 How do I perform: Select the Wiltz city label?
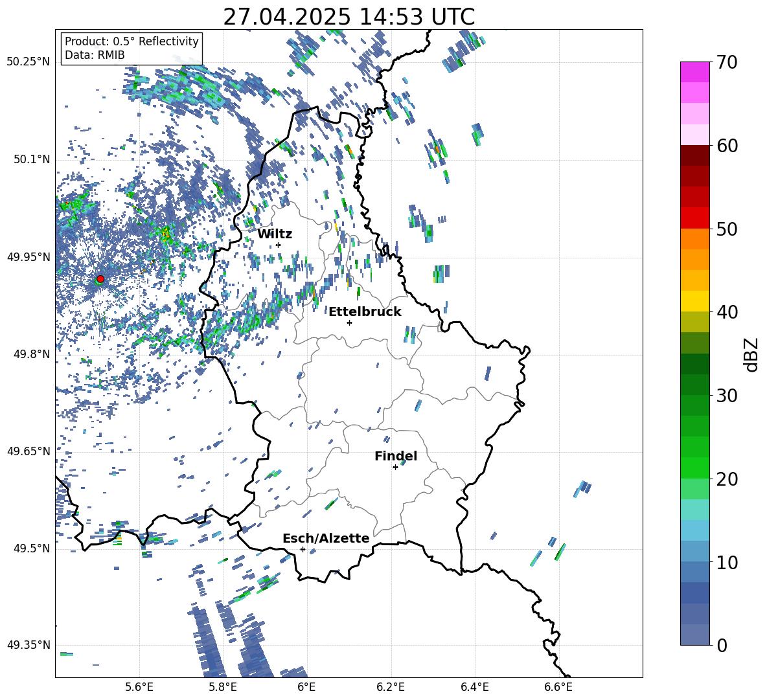click(275, 234)
